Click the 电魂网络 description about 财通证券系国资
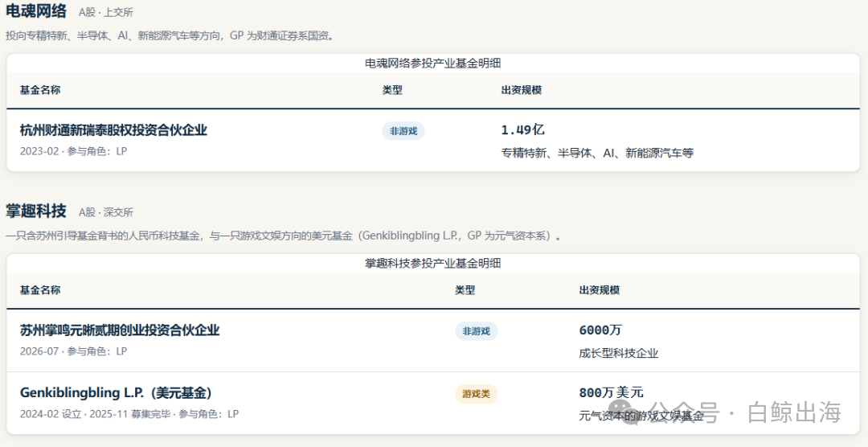The height and width of the screenshot is (447, 868). (170, 36)
